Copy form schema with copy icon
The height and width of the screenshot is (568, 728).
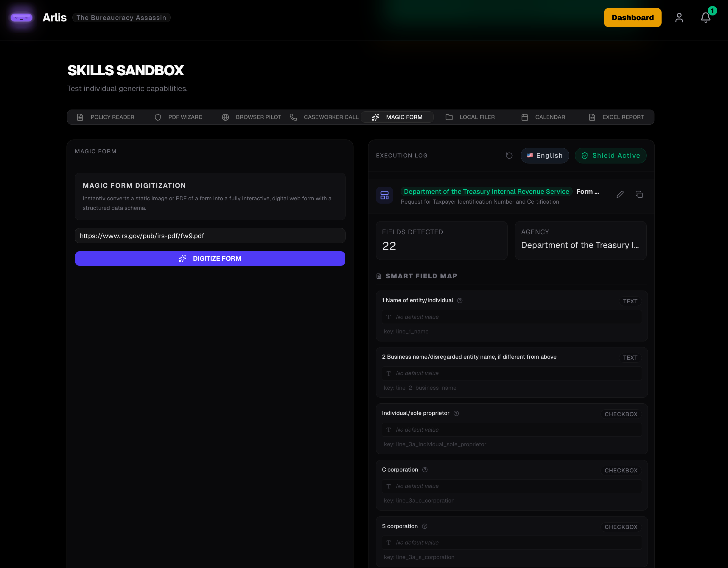639,195
